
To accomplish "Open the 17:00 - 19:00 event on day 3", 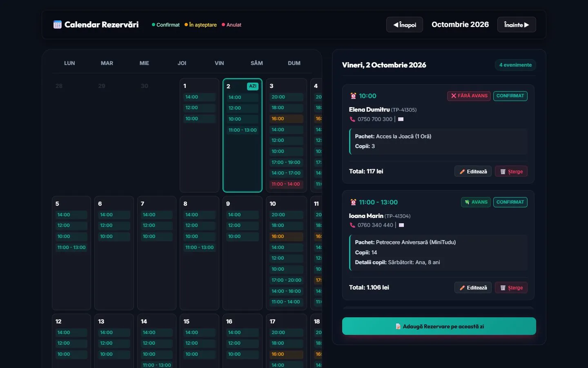I will coord(287,162).
